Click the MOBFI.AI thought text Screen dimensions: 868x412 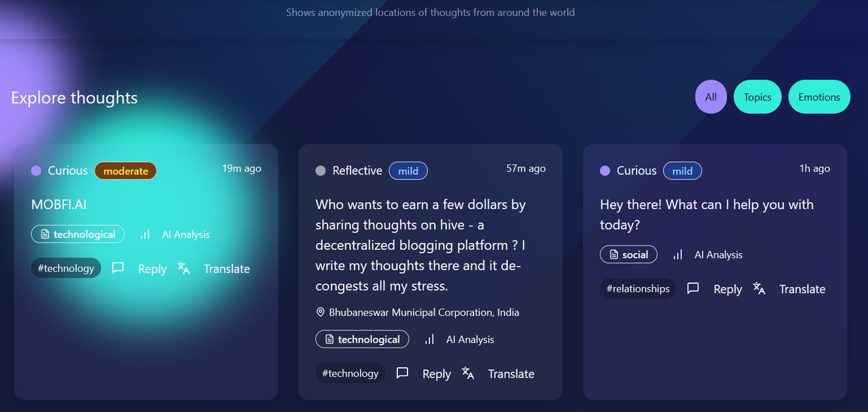(x=59, y=204)
